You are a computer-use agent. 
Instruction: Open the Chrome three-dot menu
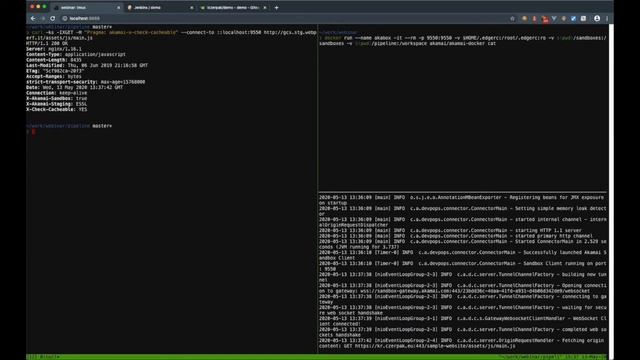pos(607,18)
